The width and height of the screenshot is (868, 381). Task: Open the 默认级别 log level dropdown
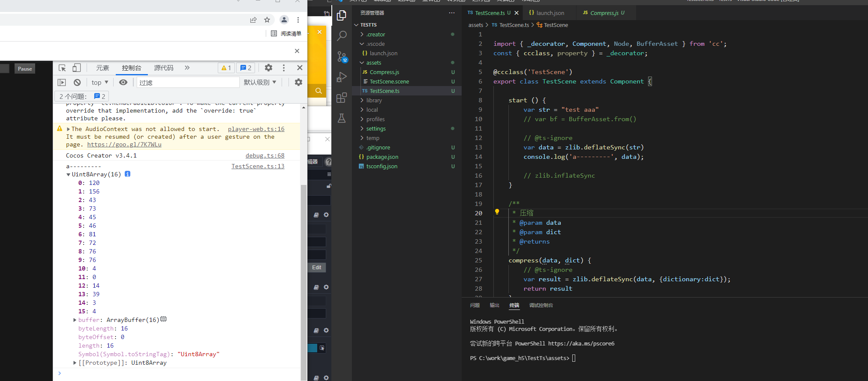click(x=260, y=83)
